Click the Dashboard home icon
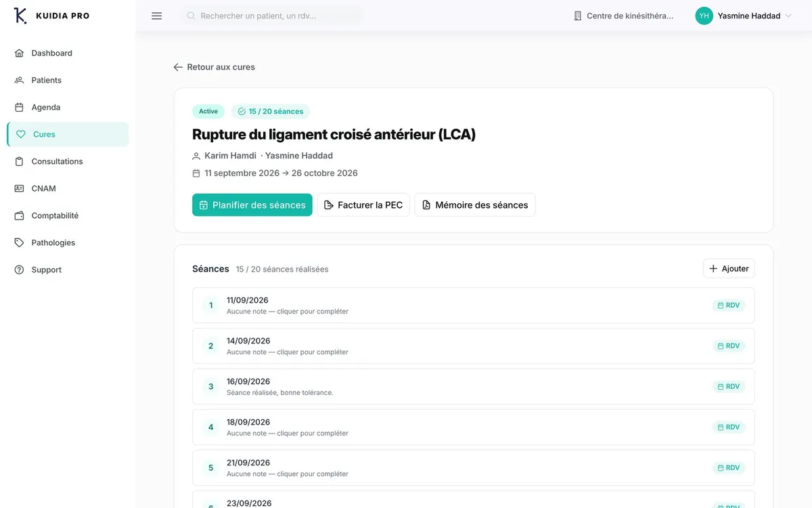This screenshot has height=508, width=812. (x=19, y=53)
